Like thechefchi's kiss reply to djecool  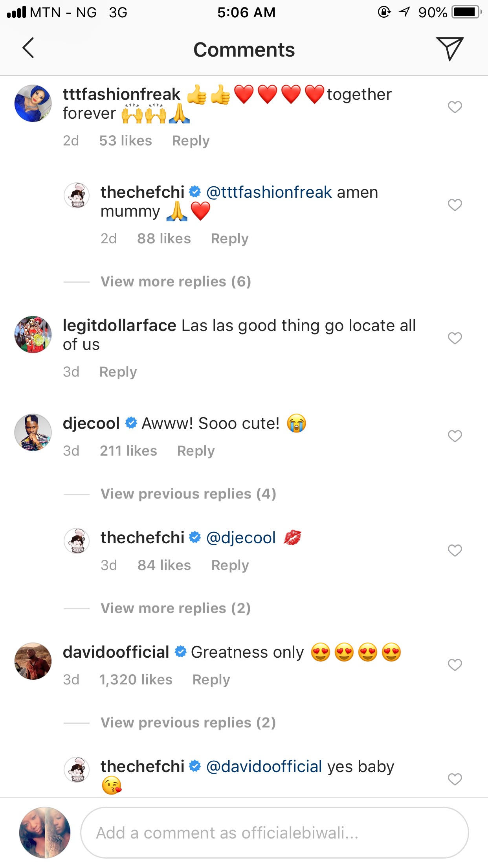[455, 550]
